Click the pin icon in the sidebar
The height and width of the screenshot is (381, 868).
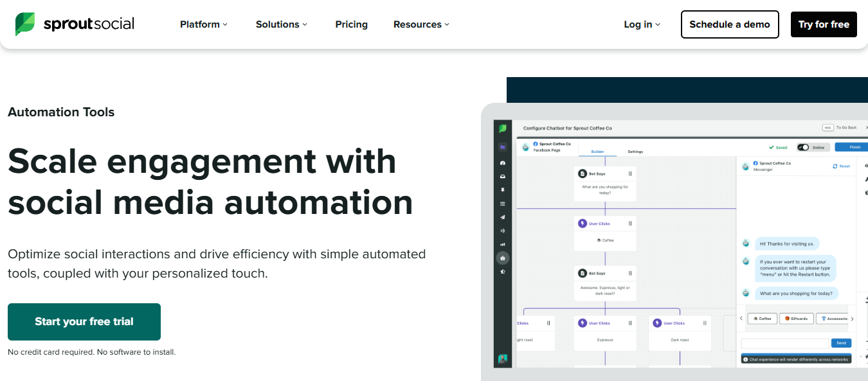(503, 190)
